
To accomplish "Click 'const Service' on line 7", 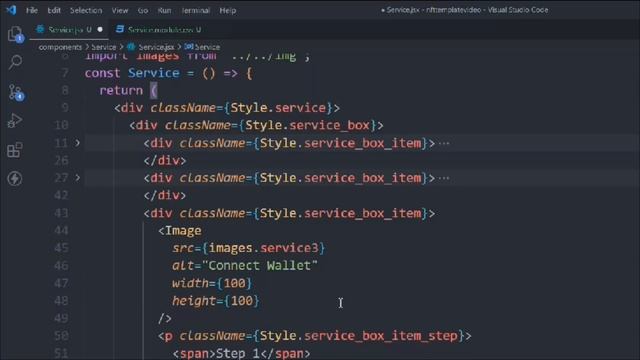I will [132, 73].
